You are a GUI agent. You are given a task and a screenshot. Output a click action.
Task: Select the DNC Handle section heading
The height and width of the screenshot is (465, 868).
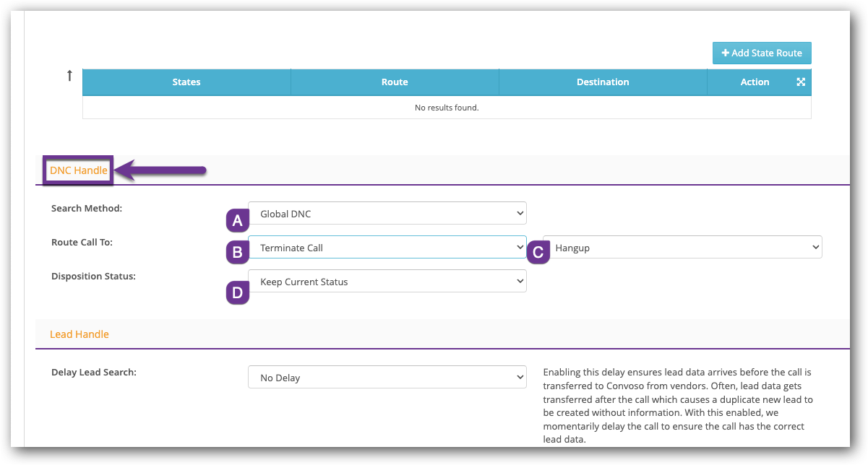(x=78, y=171)
